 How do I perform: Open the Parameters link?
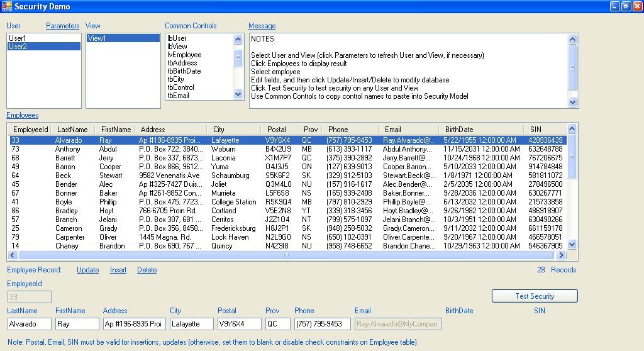point(62,26)
